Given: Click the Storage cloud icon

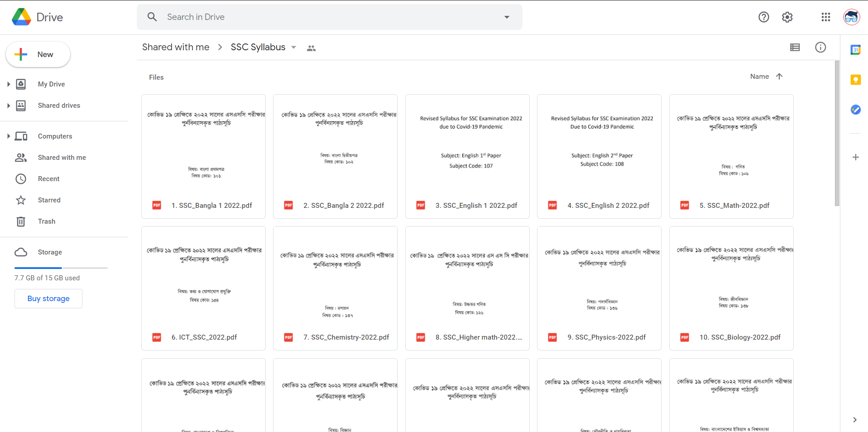Looking at the screenshot, I should (21, 252).
